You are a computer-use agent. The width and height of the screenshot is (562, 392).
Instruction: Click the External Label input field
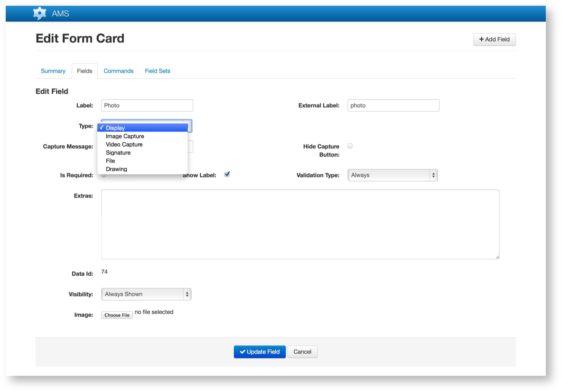pyautogui.click(x=393, y=105)
